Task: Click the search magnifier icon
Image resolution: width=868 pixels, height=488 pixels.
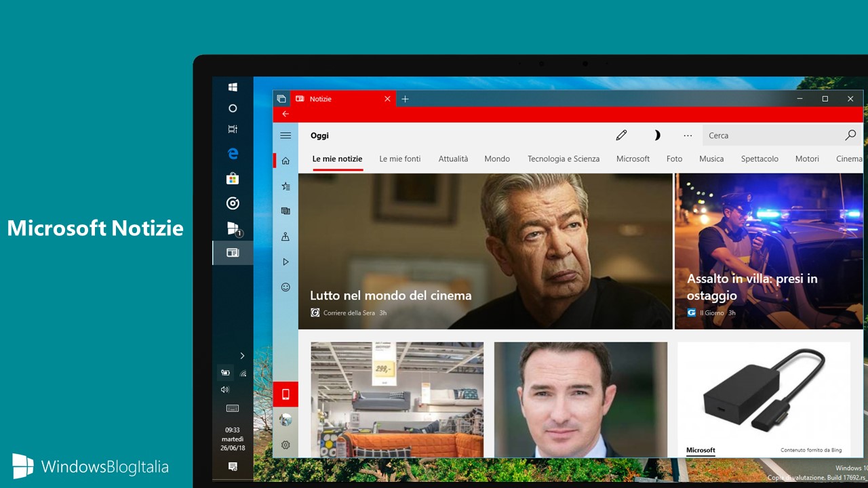Action: click(x=850, y=136)
